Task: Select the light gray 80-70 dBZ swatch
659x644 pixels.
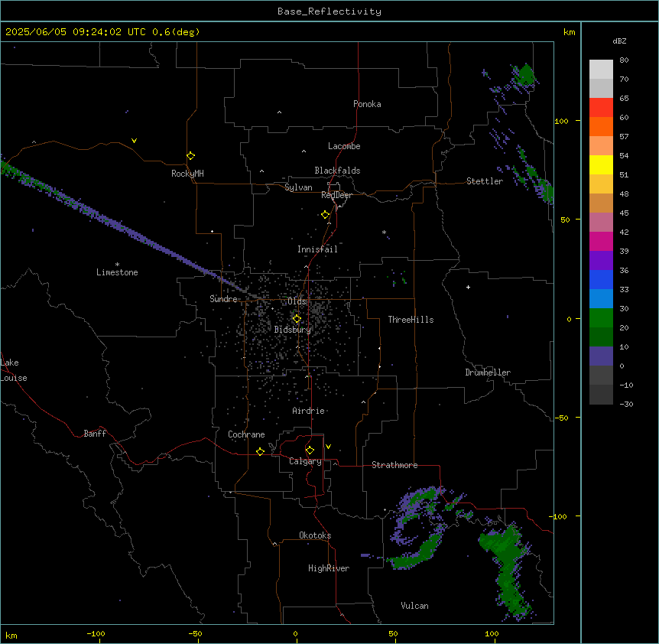Action: [601, 69]
